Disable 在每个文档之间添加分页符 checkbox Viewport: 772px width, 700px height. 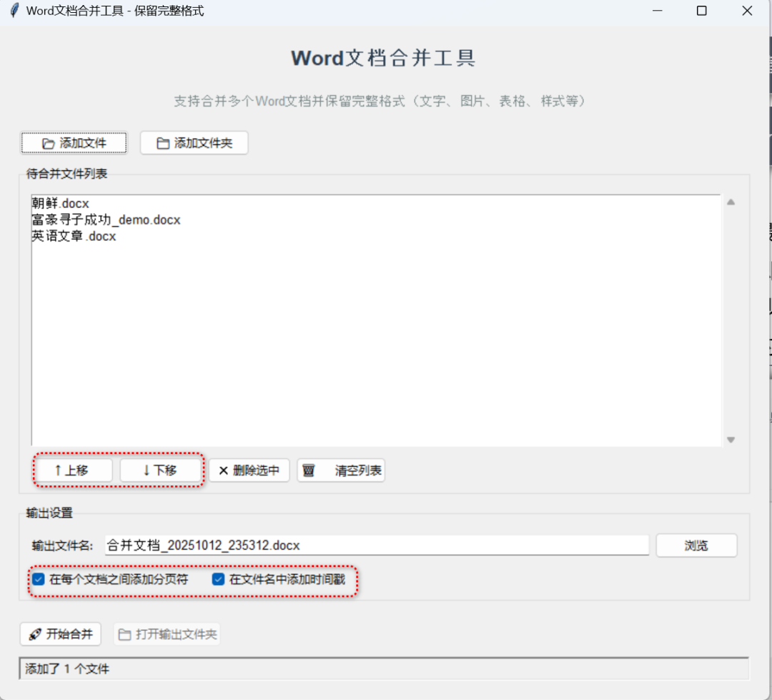pyautogui.click(x=38, y=580)
